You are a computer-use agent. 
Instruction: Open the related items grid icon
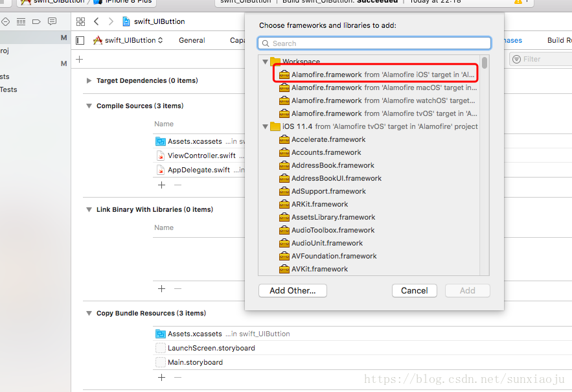[80, 21]
